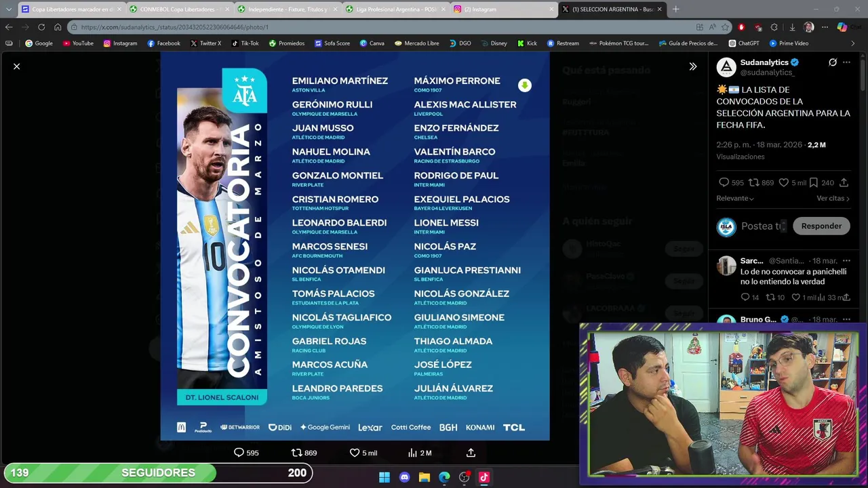Open File Explorer from the taskbar
The image size is (868, 488).
click(425, 477)
